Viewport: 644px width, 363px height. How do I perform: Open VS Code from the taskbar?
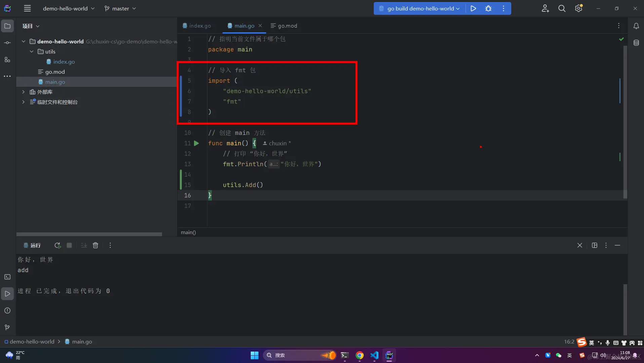[x=374, y=355]
